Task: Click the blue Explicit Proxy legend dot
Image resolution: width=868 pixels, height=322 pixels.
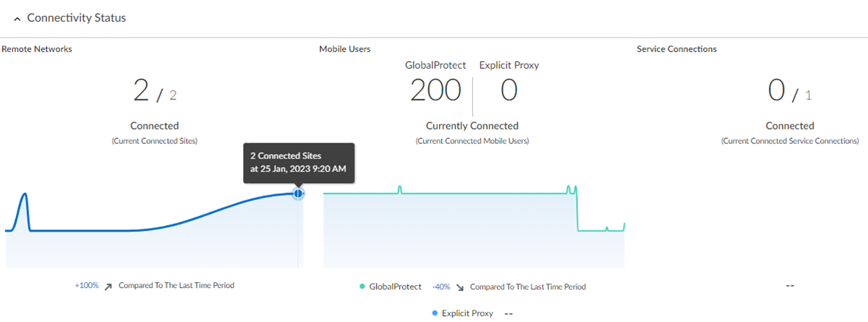Action: 434,313
